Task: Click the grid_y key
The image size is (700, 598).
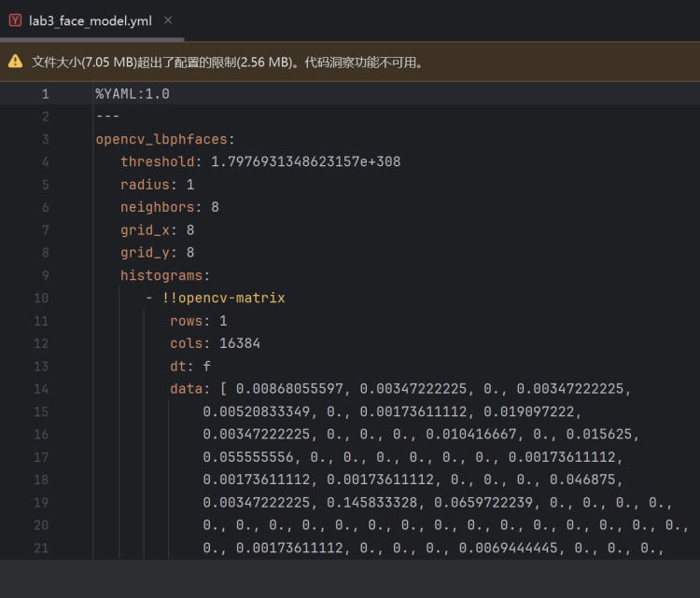Action: (x=145, y=253)
